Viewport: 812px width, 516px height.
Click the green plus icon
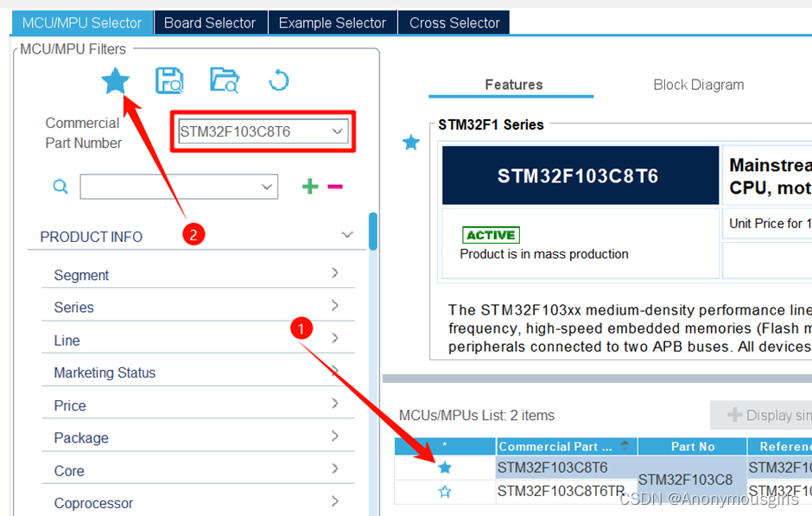coord(309,186)
